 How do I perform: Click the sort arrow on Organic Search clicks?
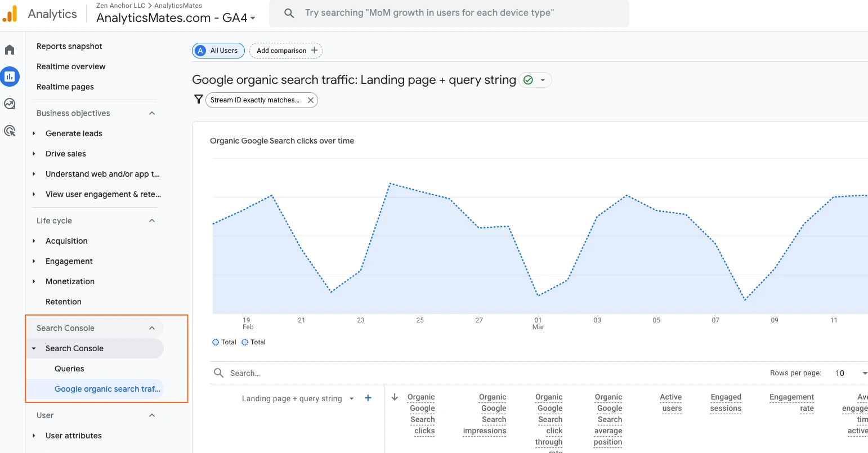point(395,397)
